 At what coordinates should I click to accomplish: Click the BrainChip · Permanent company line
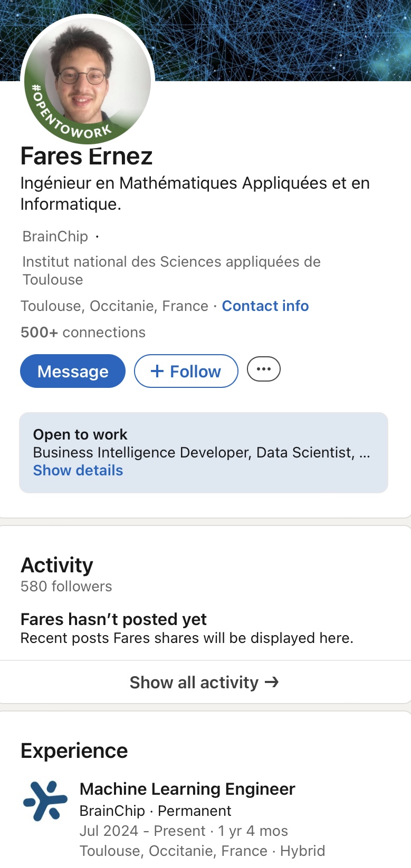(x=155, y=811)
